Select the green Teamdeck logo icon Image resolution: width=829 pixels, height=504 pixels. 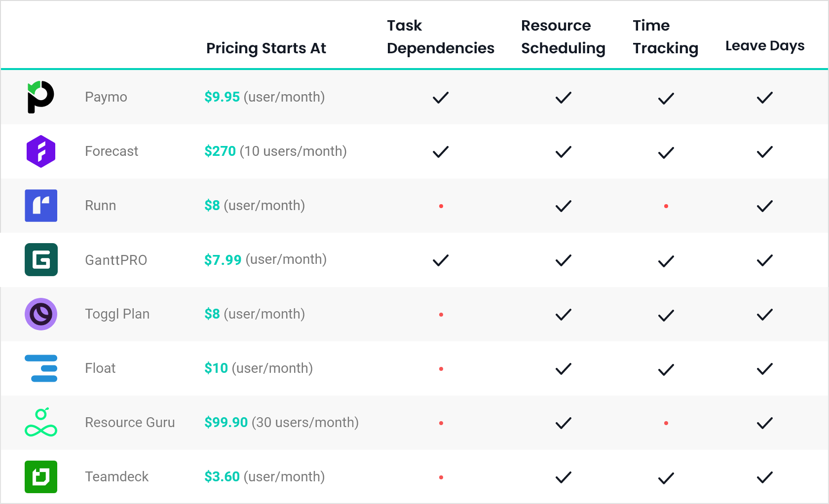coord(41,477)
